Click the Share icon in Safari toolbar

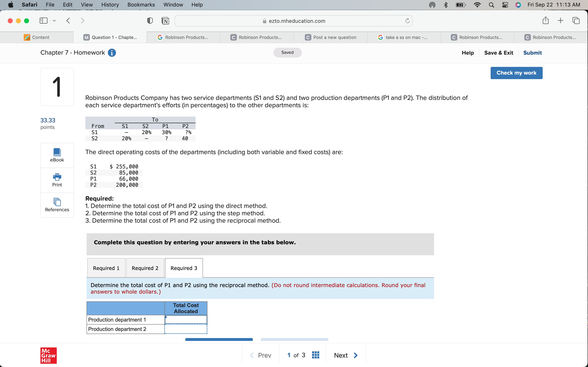point(546,21)
